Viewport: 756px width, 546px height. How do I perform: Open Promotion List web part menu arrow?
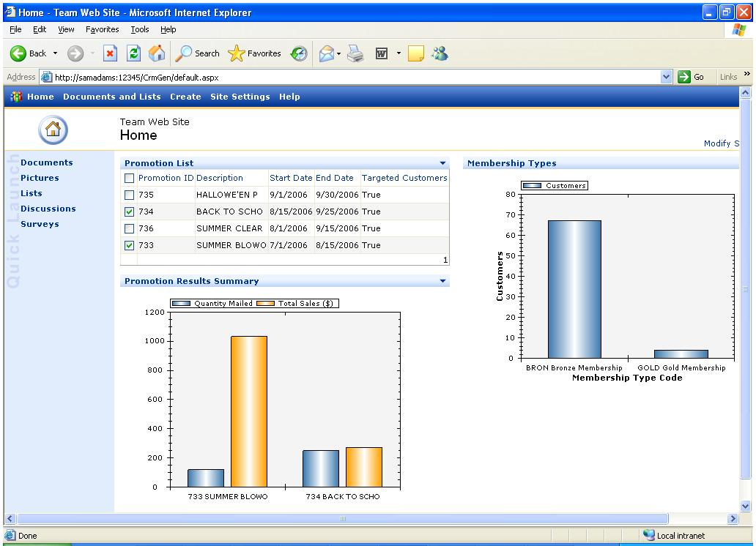click(x=442, y=163)
